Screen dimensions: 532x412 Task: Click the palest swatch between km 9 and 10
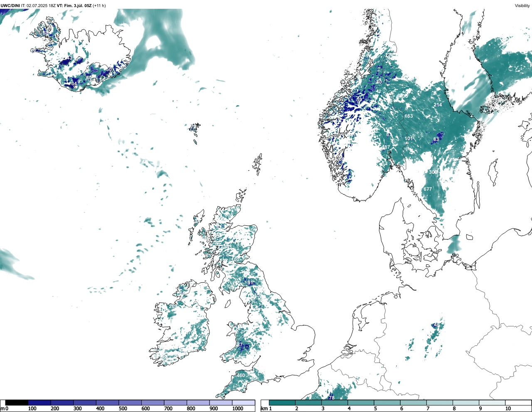tap(492, 402)
